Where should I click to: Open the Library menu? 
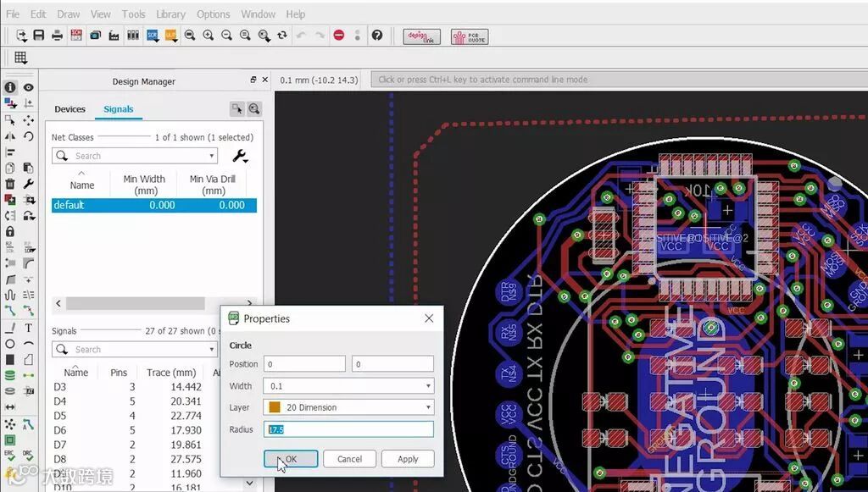pyautogui.click(x=170, y=14)
